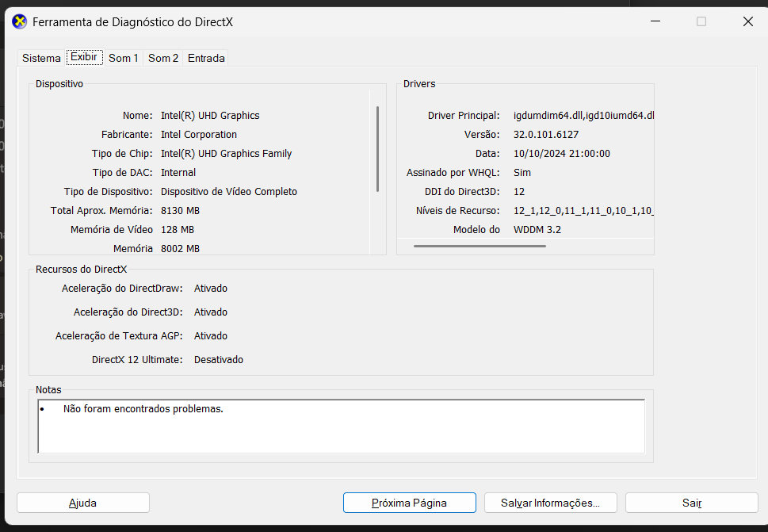Click the Intel Corporation manufacturer value
This screenshot has width=768, height=532.
click(199, 134)
